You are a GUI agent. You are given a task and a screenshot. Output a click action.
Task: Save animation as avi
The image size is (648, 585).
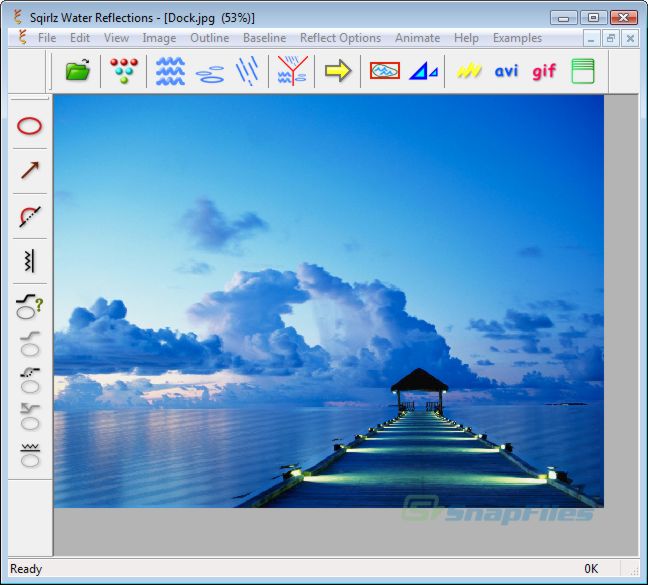pos(506,71)
